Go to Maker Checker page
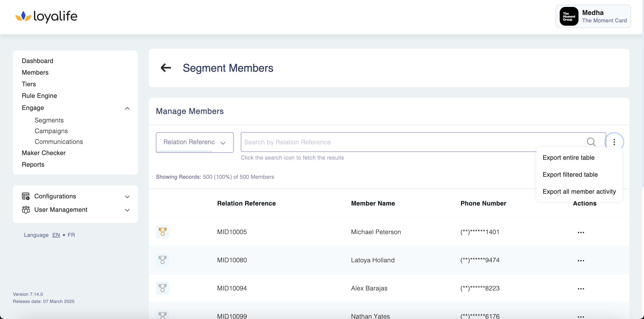 coord(44,153)
